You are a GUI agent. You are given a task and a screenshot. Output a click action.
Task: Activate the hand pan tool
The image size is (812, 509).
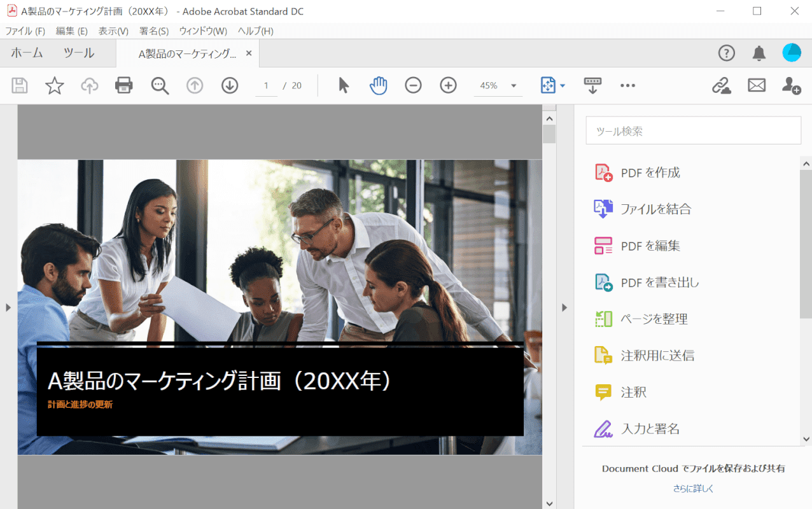379,85
